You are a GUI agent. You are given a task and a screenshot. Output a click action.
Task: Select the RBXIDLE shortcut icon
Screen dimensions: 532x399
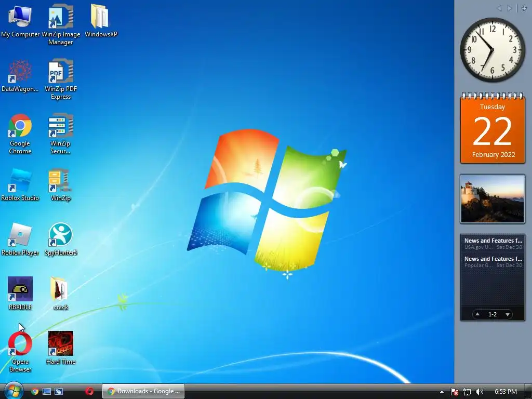coord(20,294)
